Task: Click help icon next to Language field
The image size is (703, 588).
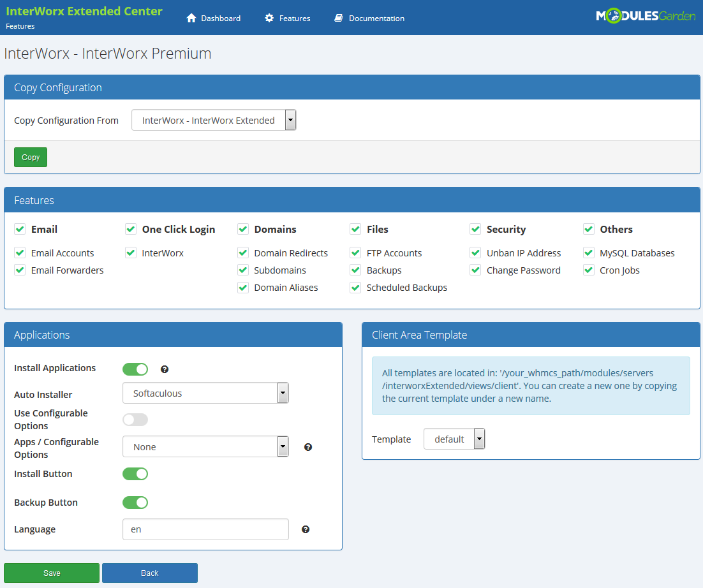Action: pyautogui.click(x=306, y=529)
